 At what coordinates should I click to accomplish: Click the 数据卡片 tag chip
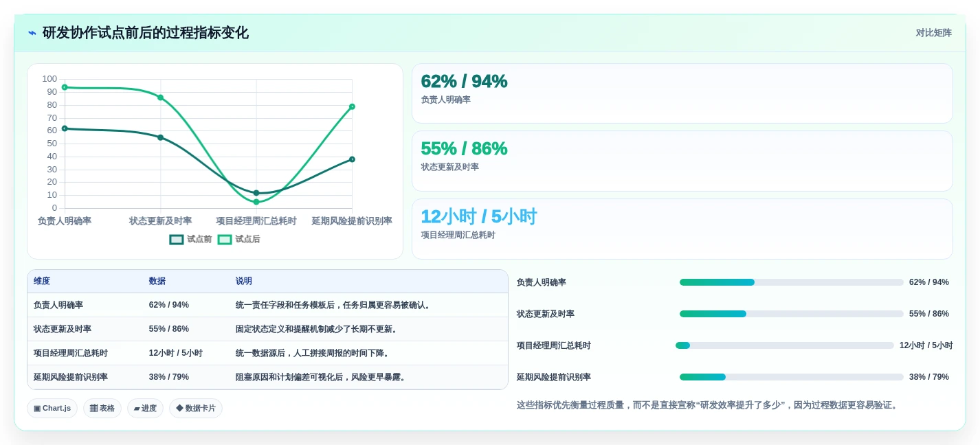(x=196, y=408)
